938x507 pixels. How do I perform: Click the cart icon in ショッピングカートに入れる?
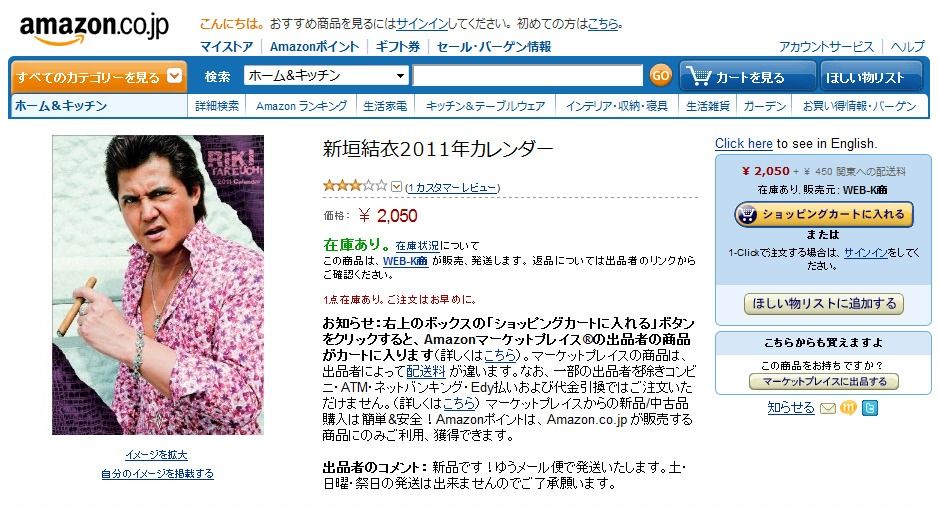click(746, 215)
